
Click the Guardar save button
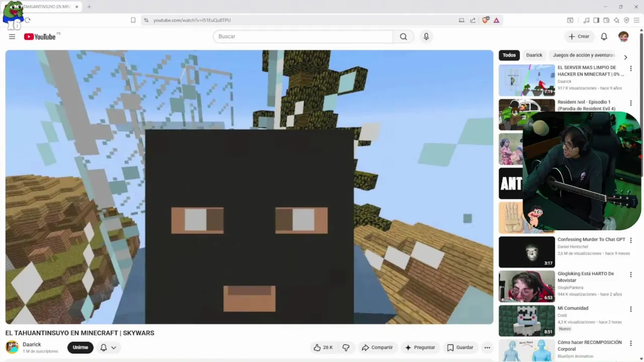[460, 347]
